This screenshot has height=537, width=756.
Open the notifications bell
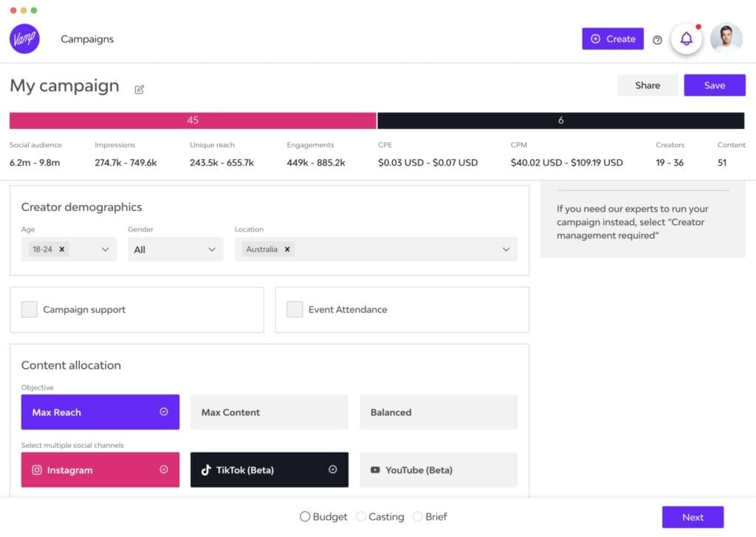point(686,39)
